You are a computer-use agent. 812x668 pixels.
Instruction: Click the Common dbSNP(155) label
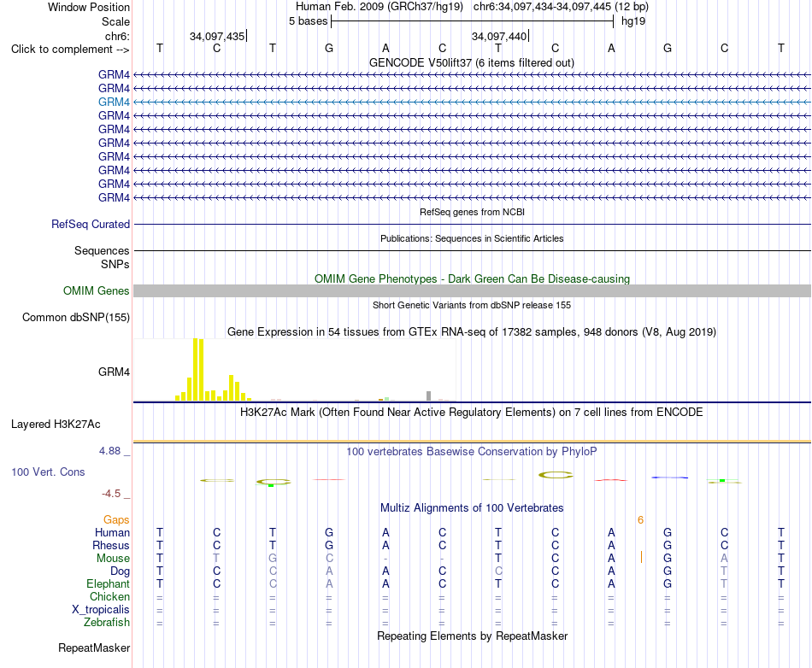pyautogui.click(x=76, y=317)
